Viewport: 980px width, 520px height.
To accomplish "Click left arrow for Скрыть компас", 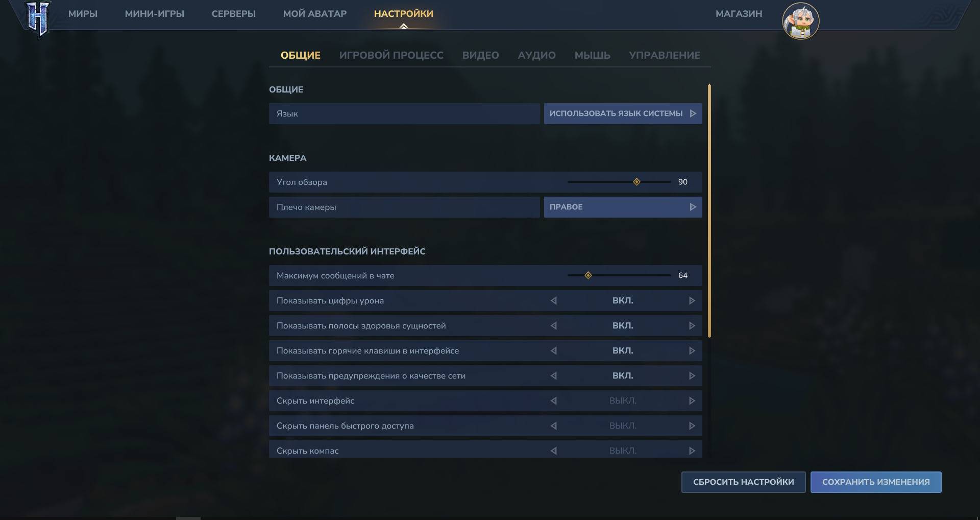I will [x=554, y=451].
